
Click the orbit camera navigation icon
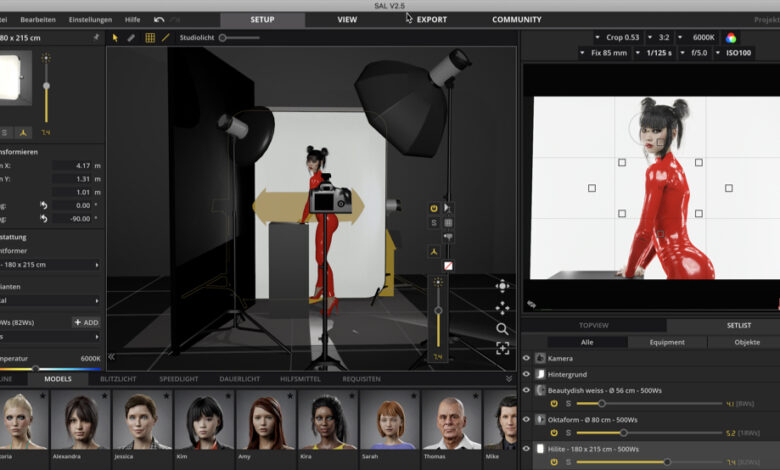(502, 286)
